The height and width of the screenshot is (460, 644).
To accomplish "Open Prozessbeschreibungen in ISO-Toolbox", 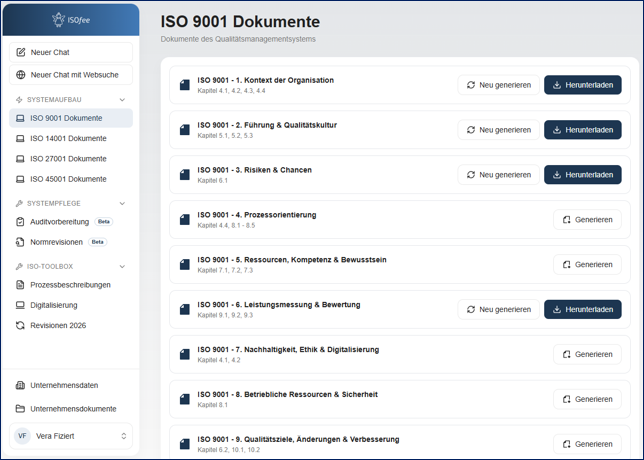I will tap(71, 285).
